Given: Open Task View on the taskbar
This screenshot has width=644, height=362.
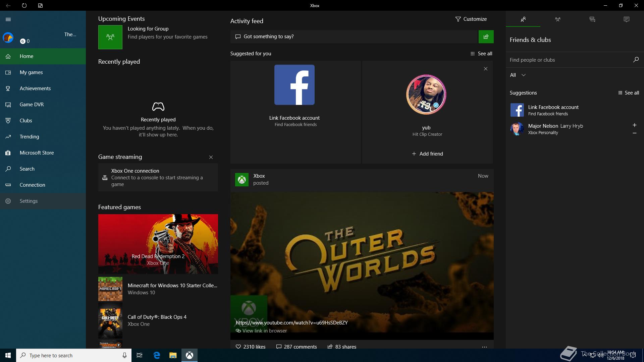Looking at the screenshot, I should pos(140,355).
